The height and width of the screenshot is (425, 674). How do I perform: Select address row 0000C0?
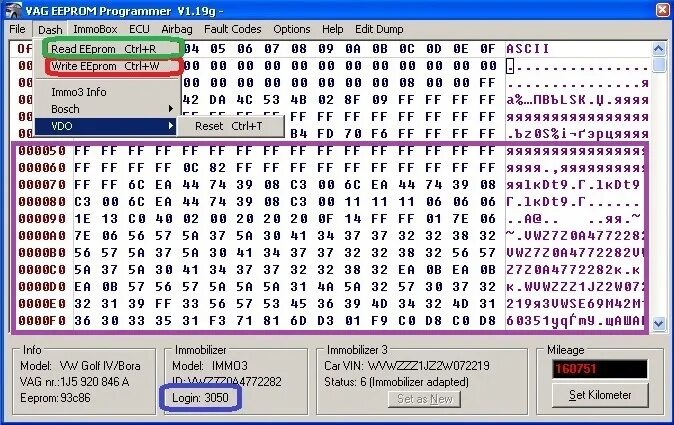[42, 270]
